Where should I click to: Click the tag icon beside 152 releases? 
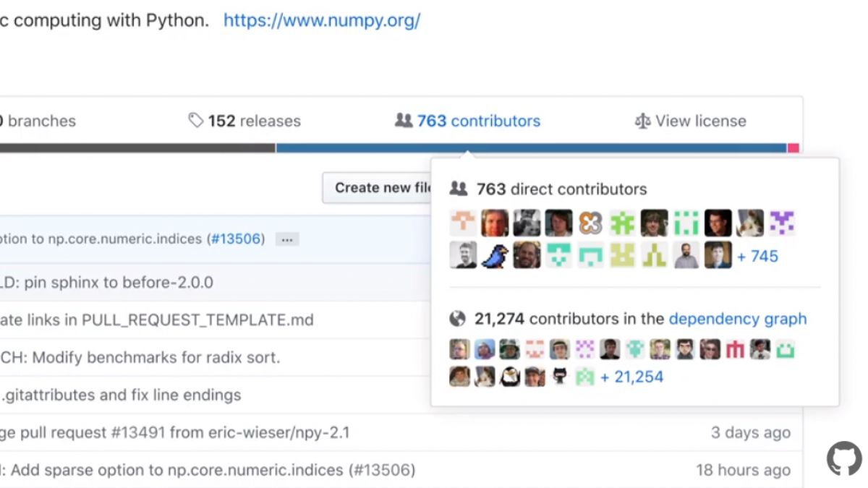point(195,121)
